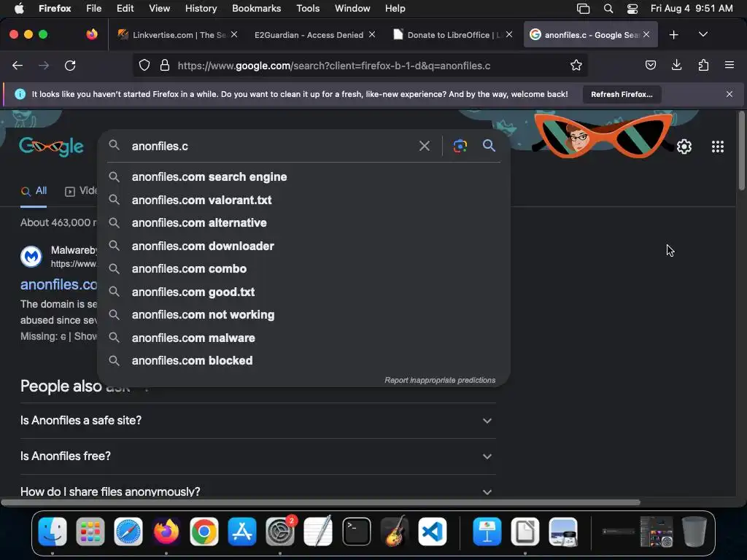Screen dimensions: 747x560
Task: Launch GarageBand from the Dock
Action: click(395, 532)
